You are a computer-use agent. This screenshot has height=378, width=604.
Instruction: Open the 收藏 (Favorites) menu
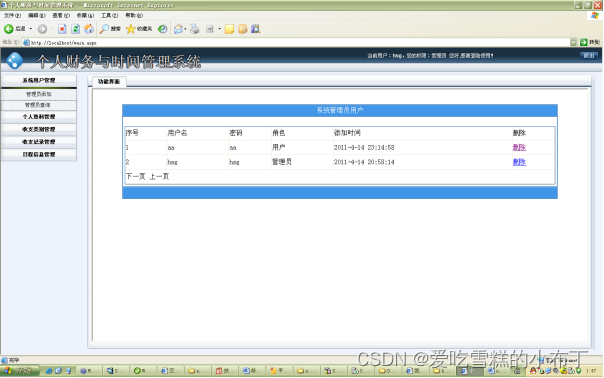click(85, 15)
